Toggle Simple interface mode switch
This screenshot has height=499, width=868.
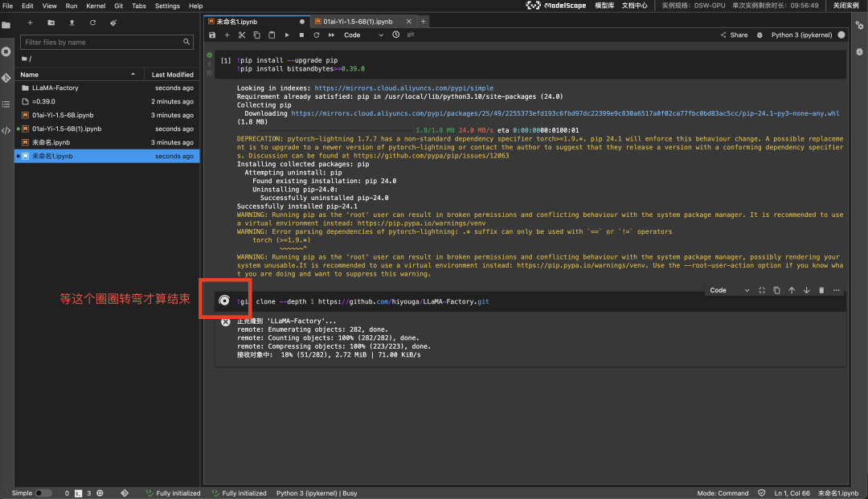[43, 493]
